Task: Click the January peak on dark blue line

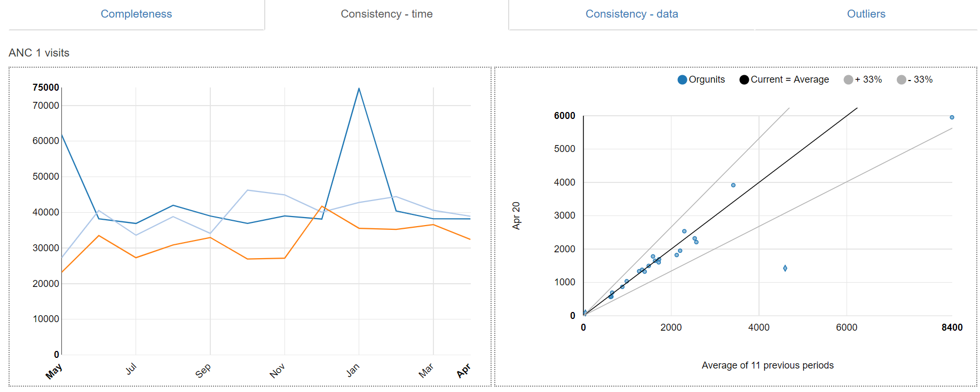Action: pyautogui.click(x=359, y=88)
